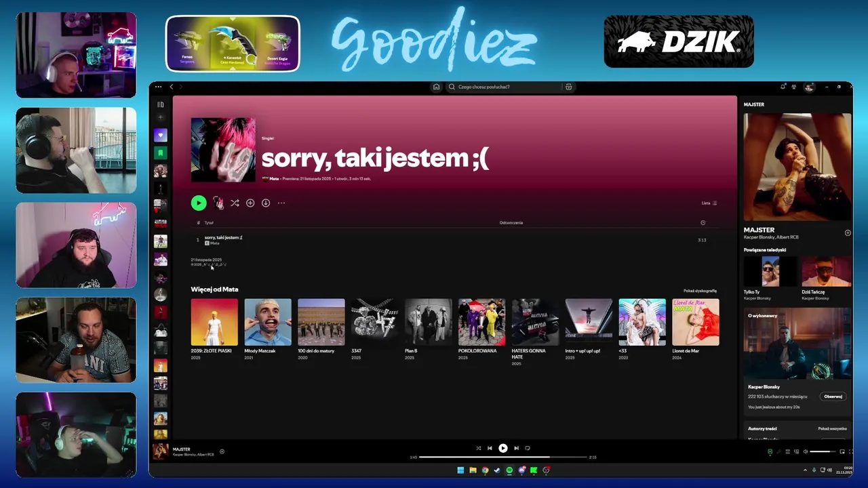
Task: Open the user profile avatar menu
Action: coord(808,87)
